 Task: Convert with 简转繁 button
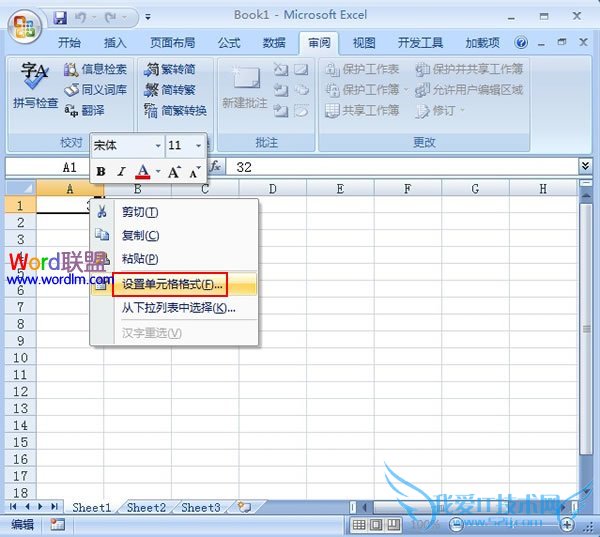click(170, 90)
